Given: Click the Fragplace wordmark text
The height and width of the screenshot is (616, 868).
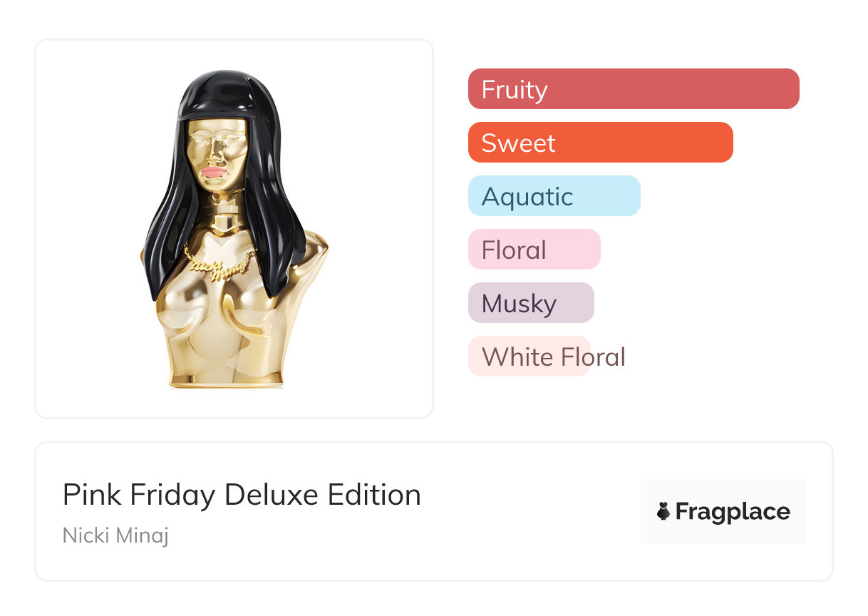Looking at the screenshot, I should pyautogui.click(x=733, y=511).
